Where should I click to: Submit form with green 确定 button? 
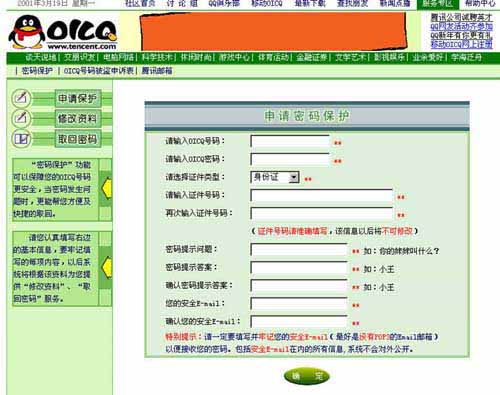point(307,376)
